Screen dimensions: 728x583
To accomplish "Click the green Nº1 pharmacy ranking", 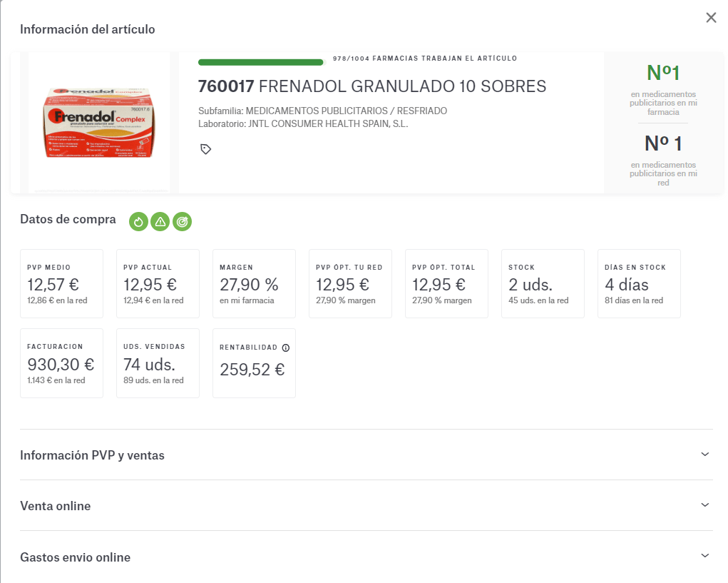I will [663, 73].
